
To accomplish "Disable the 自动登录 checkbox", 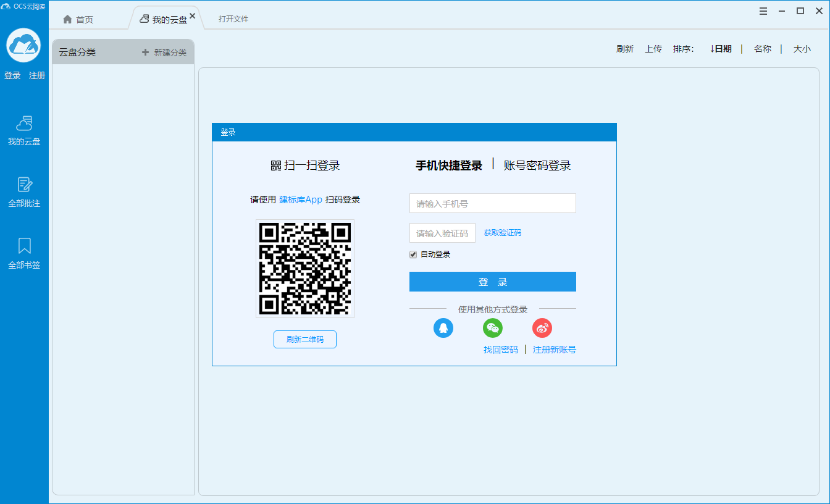I will click(413, 254).
